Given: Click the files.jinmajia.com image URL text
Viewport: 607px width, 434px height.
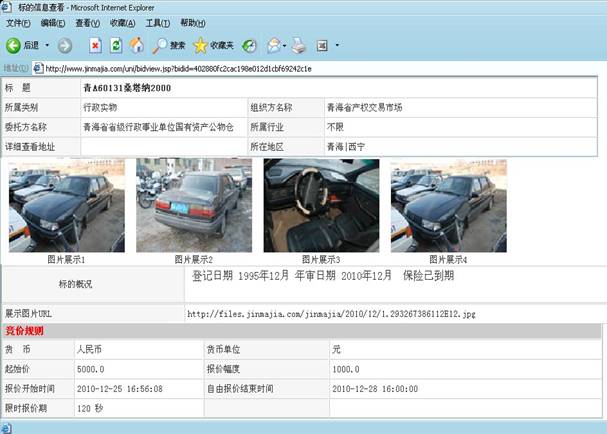Looking at the screenshot, I should tap(330, 313).
